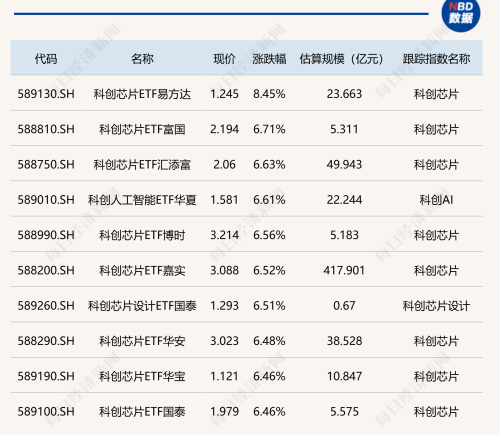Click scale value 49.943

344,165
